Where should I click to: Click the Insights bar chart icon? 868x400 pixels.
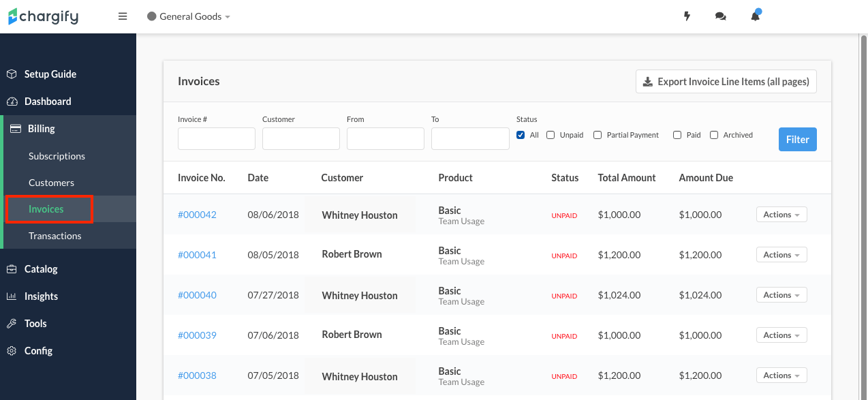[12, 296]
